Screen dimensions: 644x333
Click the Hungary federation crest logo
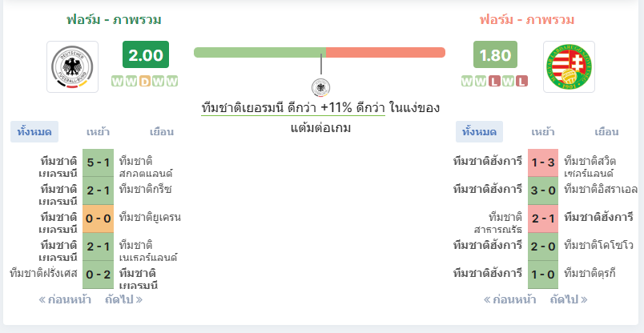point(569,66)
